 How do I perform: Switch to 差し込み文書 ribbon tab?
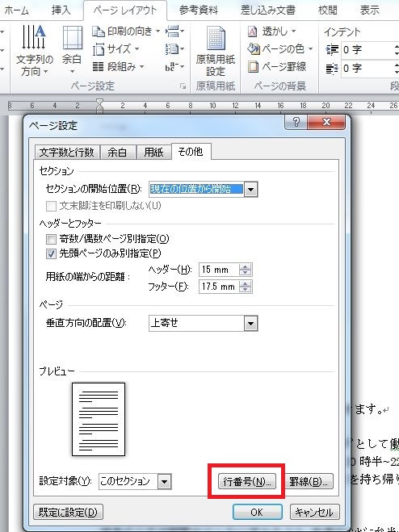click(x=268, y=10)
